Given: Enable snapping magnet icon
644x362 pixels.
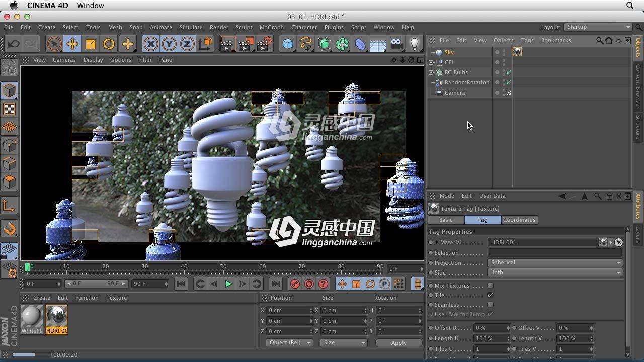Looking at the screenshot, I should click(x=9, y=229).
